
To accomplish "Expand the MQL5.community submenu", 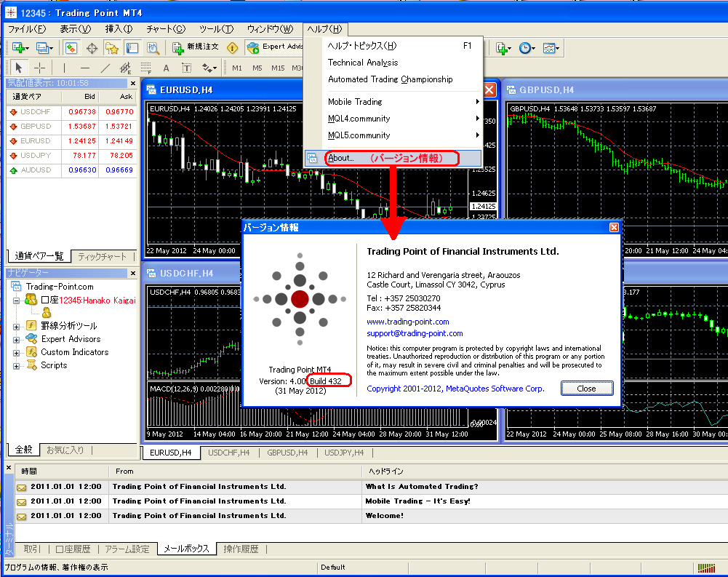I will pos(393,135).
